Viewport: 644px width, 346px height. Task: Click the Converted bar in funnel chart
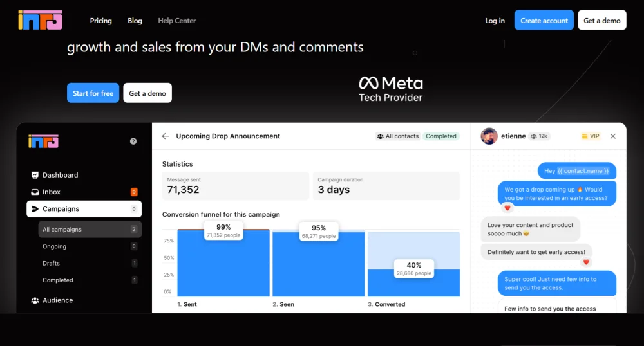click(413, 283)
